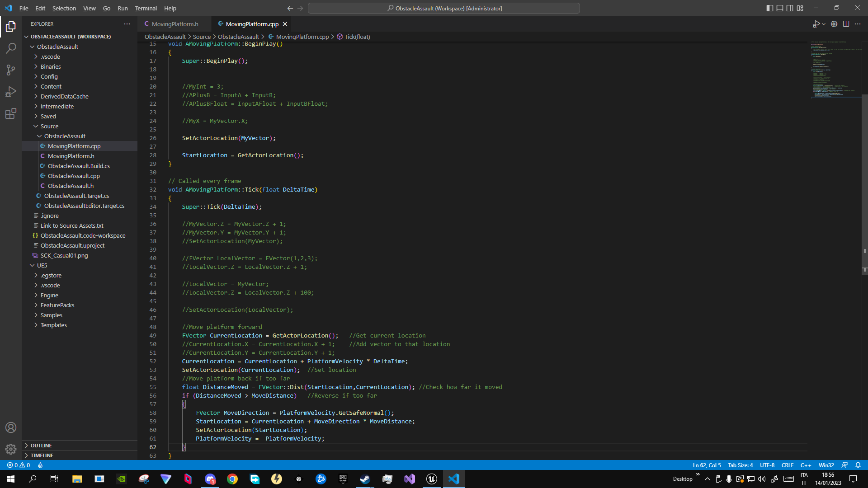868x488 pixels.
Task: Open the Terminal menu
Action: coord(146,8)
